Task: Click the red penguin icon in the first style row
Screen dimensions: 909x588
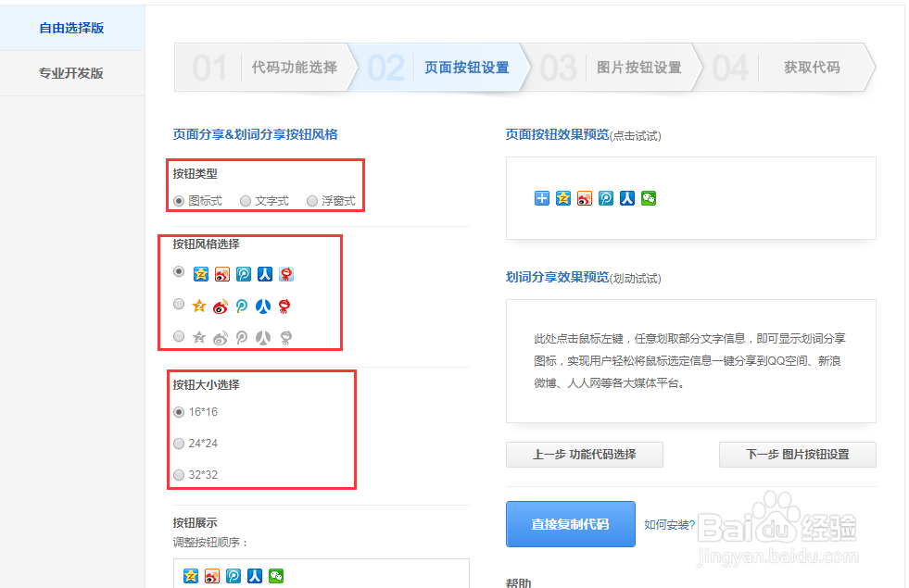Action: pyautogui.click(x=286, y=274)
